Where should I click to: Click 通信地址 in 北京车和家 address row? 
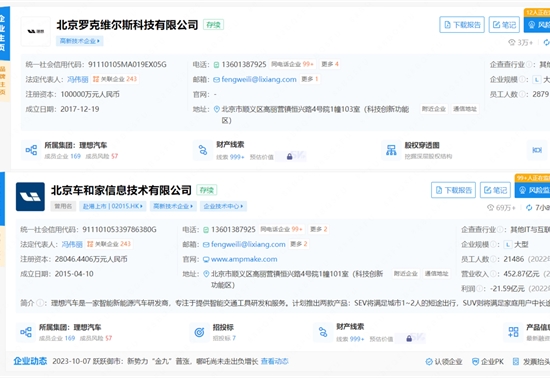click(436, 274)
